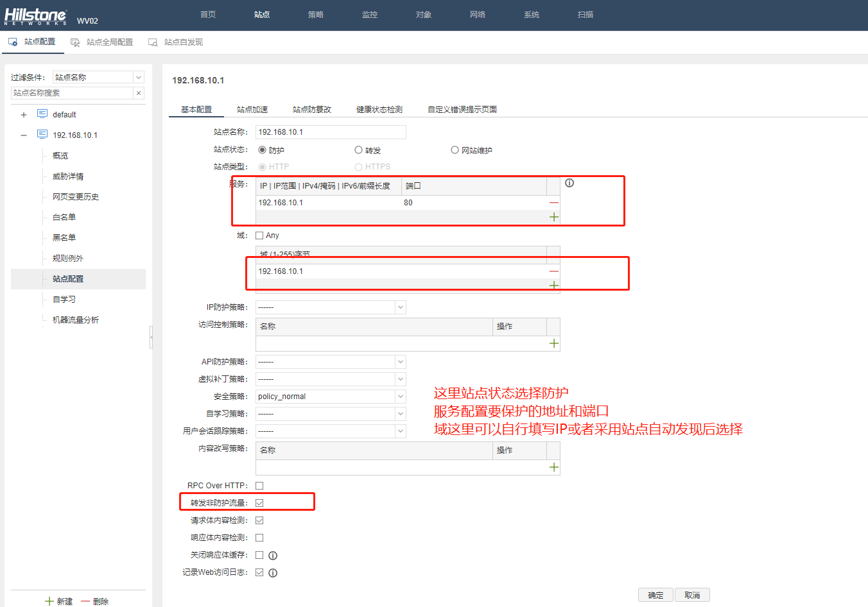Open the 过滤条件 站点名称 dropdown
This screenshot has height=607, width=868.
[138, 77]
